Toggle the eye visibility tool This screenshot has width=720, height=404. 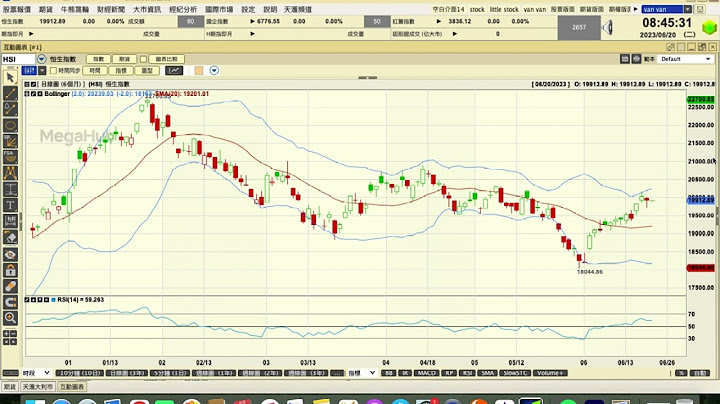[10, 254]
